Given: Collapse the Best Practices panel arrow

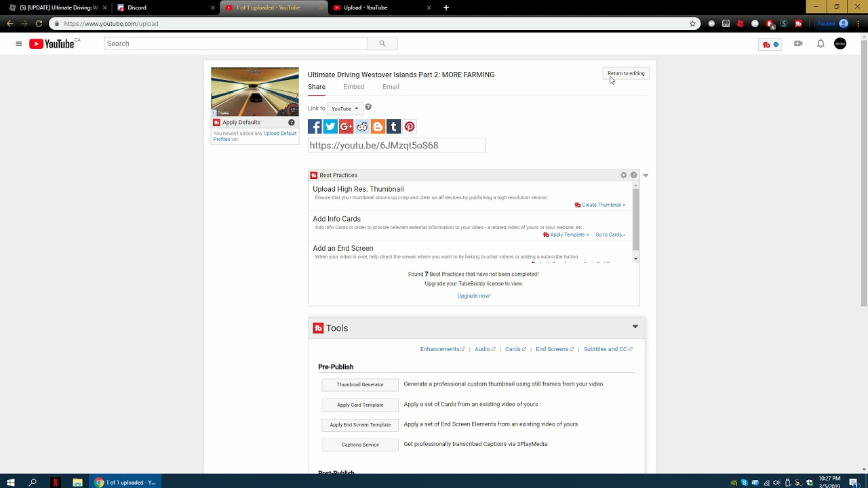Looking at the screenshot, I should pyautogui.click(x=646, y=175).
